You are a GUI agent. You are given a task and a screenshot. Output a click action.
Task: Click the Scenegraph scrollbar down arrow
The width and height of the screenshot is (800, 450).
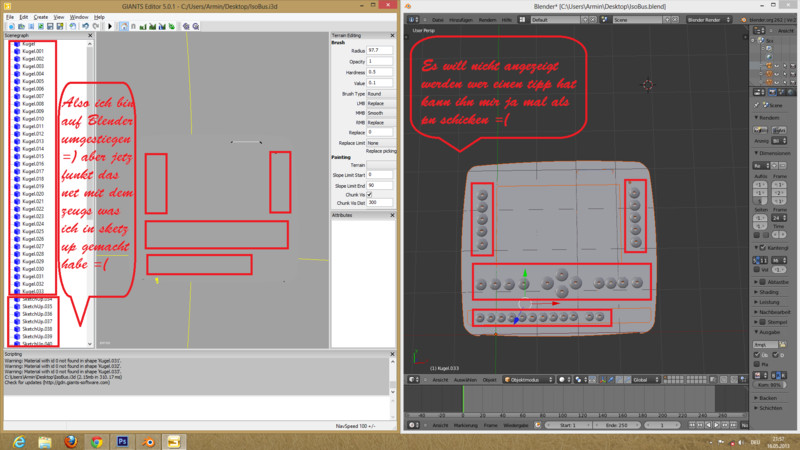(x=90, y=344)
